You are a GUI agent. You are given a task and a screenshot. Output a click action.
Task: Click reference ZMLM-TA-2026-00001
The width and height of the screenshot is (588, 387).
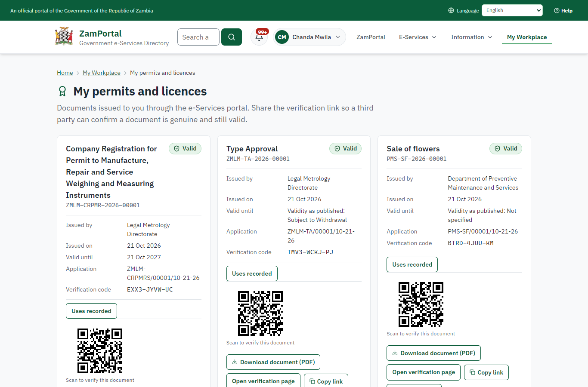pyautogui.click(x=258, y=159)
